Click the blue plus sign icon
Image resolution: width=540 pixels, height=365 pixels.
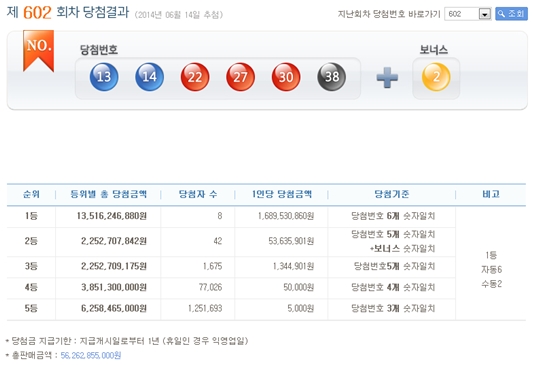(387, 77)
